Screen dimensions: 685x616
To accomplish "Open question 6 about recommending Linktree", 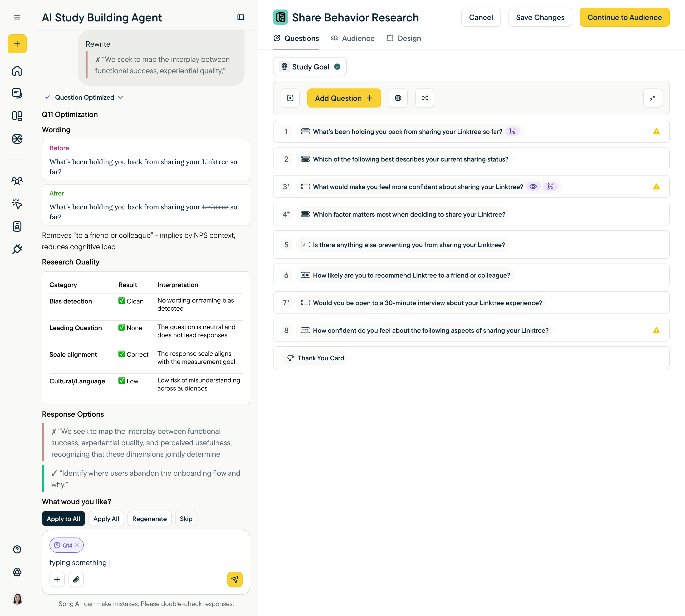I will pyautogui.click(x=471, y=275).
